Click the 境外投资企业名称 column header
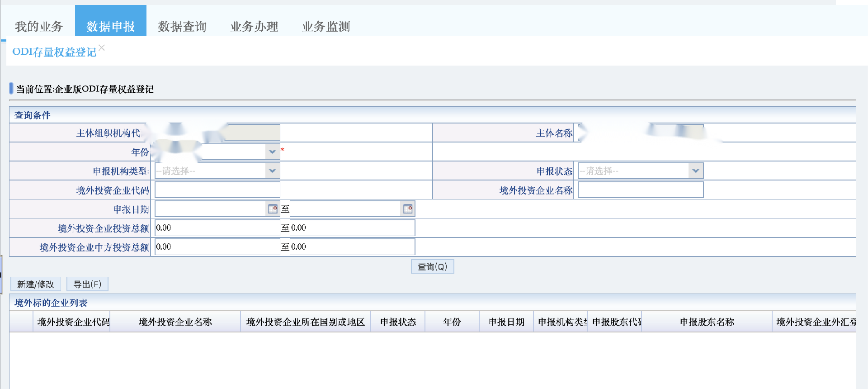The width and height of the screenshot is (868, 389). (x=175, y=322)
